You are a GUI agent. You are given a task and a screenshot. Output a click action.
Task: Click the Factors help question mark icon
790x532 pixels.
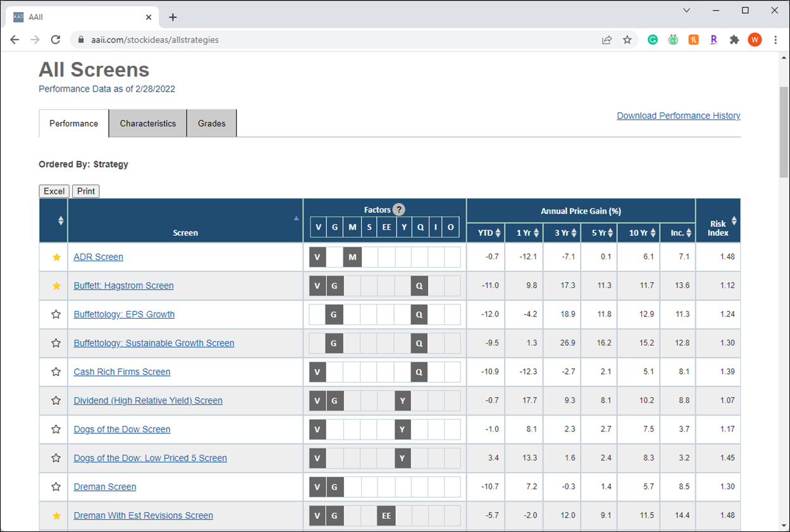(x=398, y=210)
